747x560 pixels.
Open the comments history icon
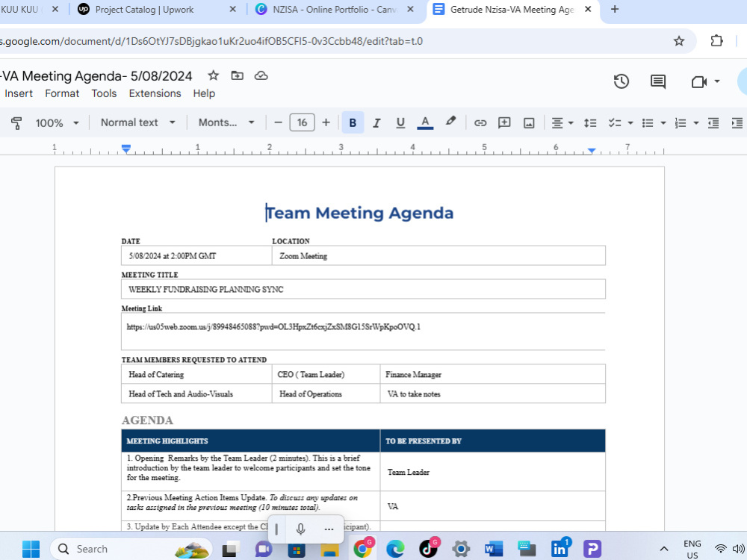coord(658,81)
